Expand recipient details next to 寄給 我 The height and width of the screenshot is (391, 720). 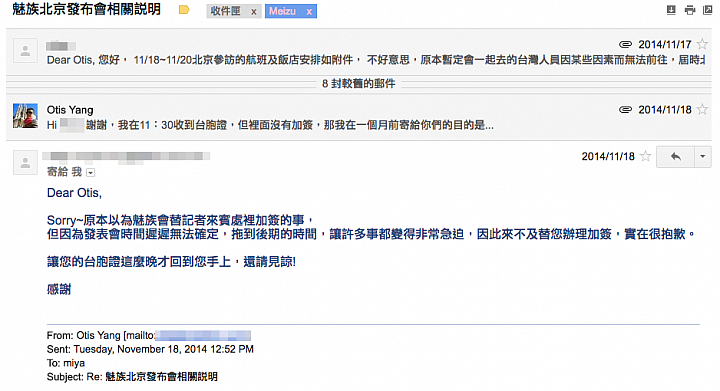[x=90, y=173]
